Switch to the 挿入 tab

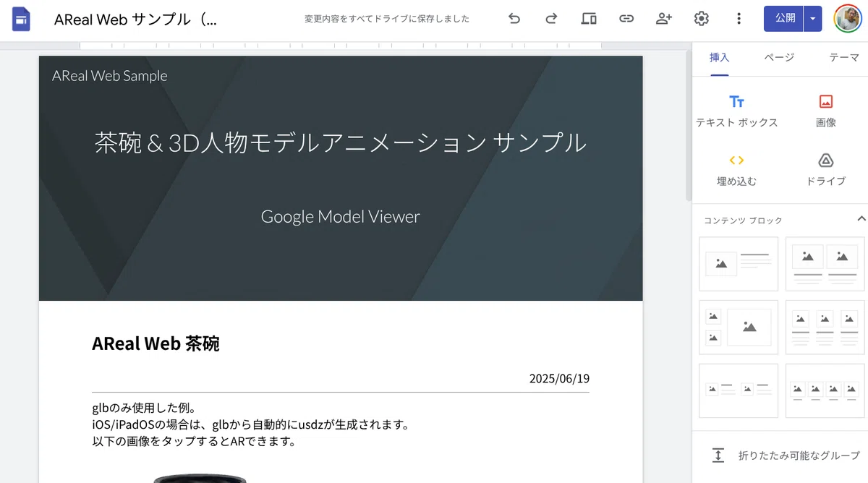[x=719, y=58]
